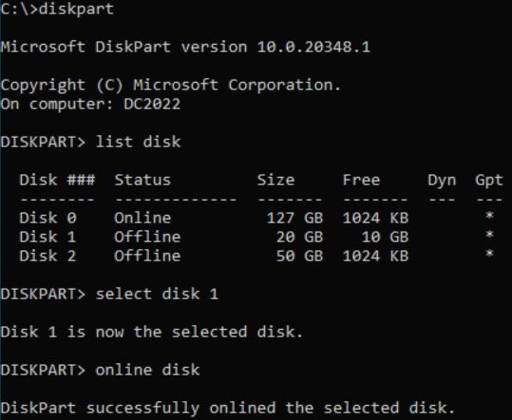Click the Status column header

pyautogui.click(x=142, y=180)
